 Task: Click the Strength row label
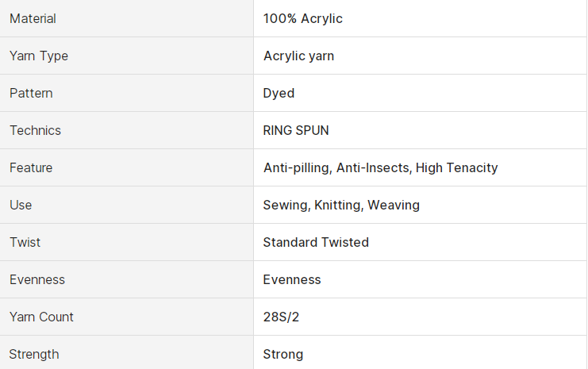point(34,355)
